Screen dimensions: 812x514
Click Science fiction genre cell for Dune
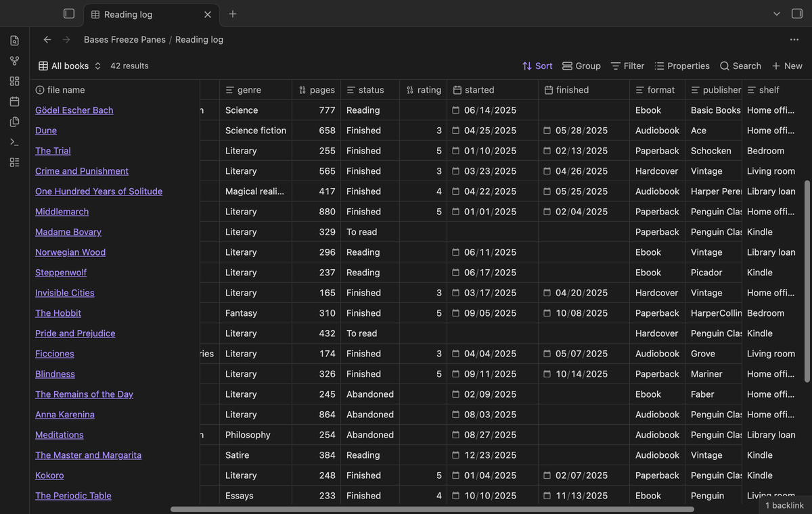256,131
